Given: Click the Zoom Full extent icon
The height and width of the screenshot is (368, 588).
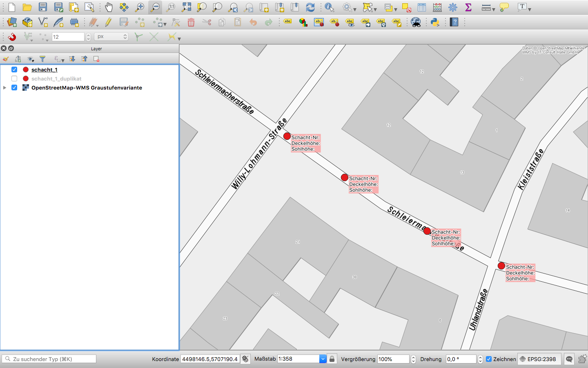Looking at the screenshot, I should click(186, 7).
